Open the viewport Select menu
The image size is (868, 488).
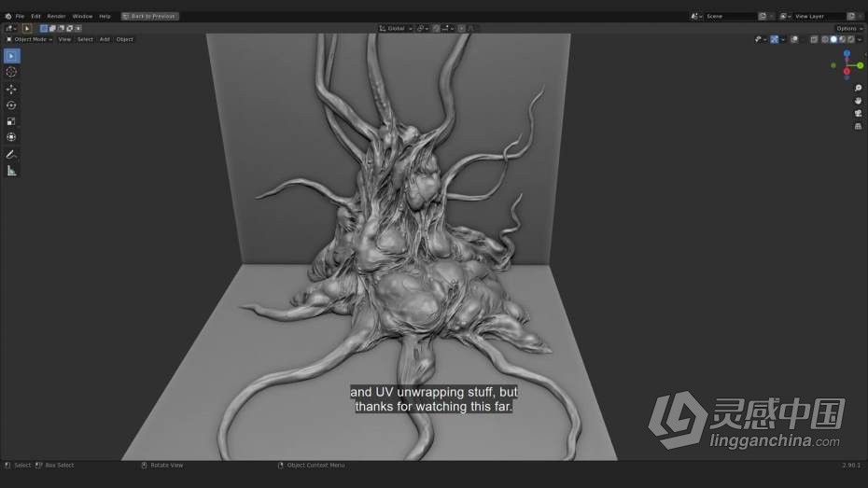pos(85,39)
